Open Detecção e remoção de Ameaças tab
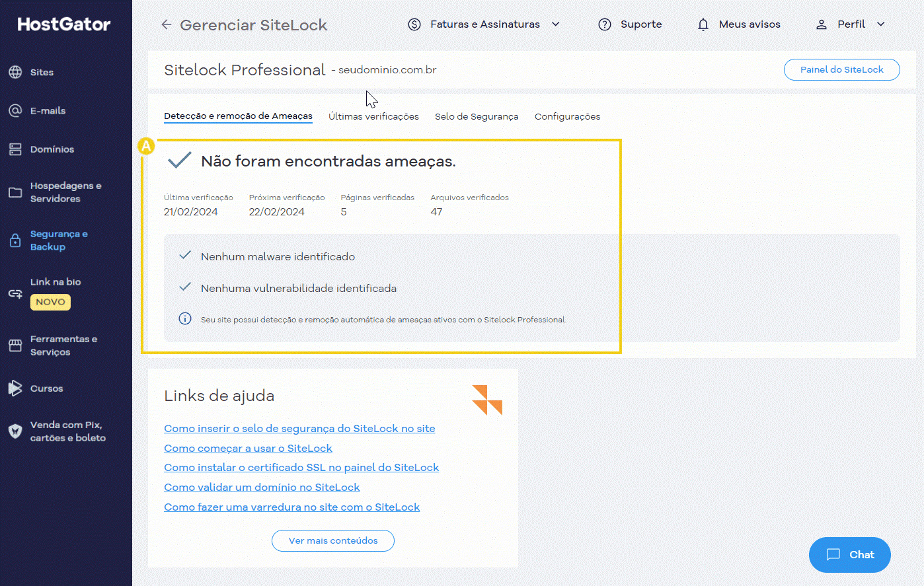 238,116
